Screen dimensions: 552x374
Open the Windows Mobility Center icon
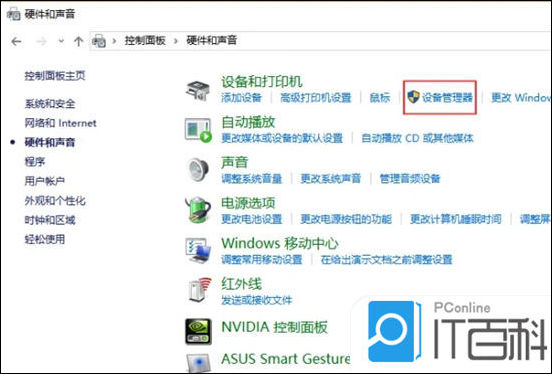[198, 250]
